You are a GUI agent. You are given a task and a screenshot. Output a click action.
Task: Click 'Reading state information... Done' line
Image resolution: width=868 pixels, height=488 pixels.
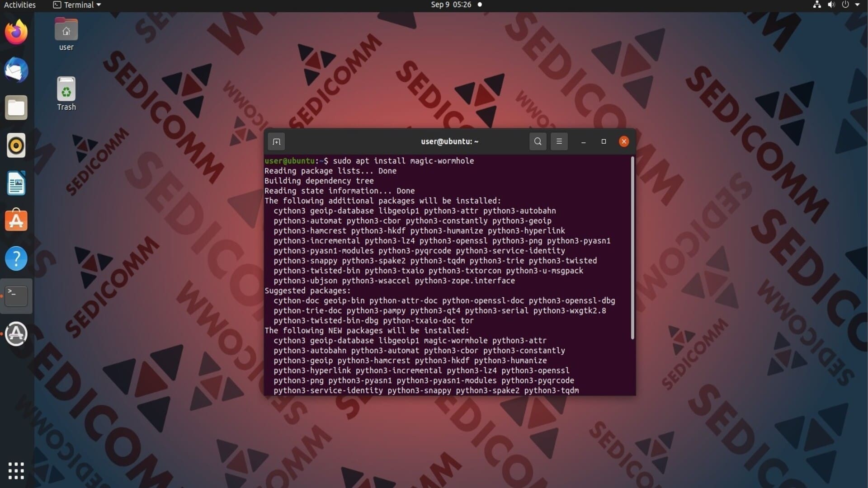click(340, 191)
